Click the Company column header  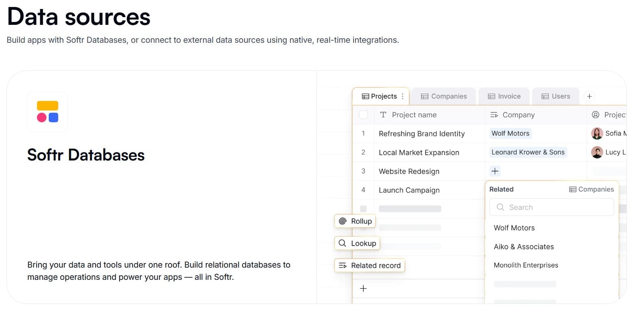coord(536,115)
